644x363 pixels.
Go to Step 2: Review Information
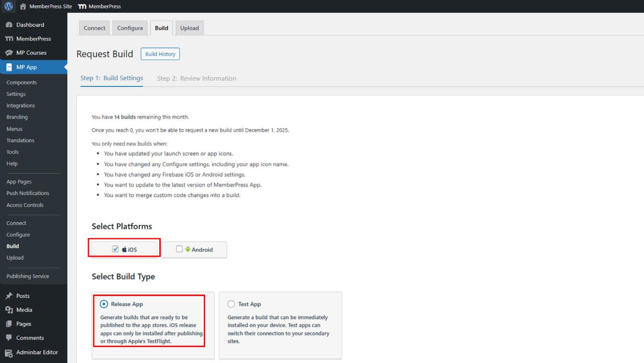click(x=197, y=78)
